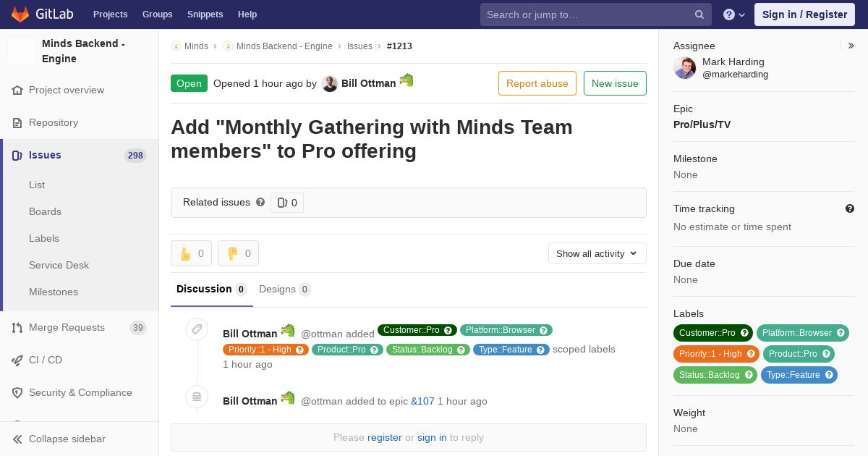Click Mark Harding assignee name
Viewport: 868px width, 456px height.
pyautogui.click(x=733, y=62)
